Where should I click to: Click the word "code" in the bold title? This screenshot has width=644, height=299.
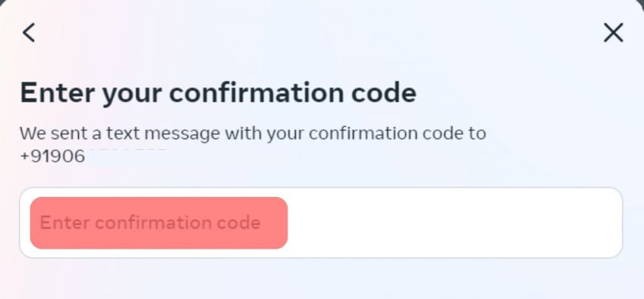coord(386,93)
